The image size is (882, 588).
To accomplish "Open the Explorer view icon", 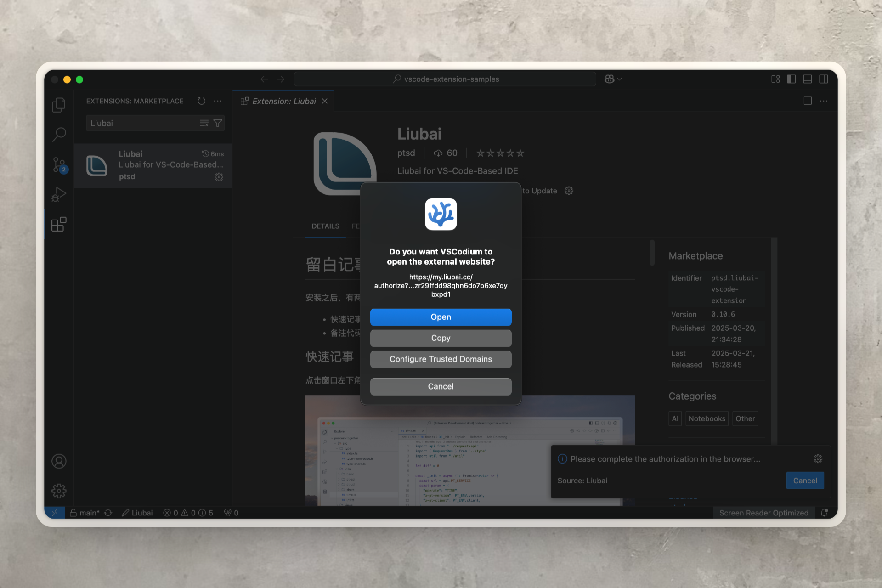I will click(59, 105).
